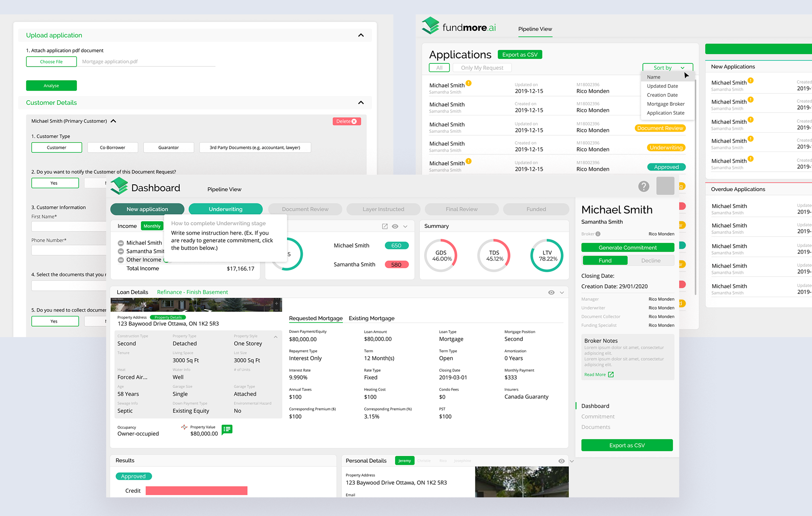Click the help question mark icon
The image size is (812, 516).
tap(643, 186)
